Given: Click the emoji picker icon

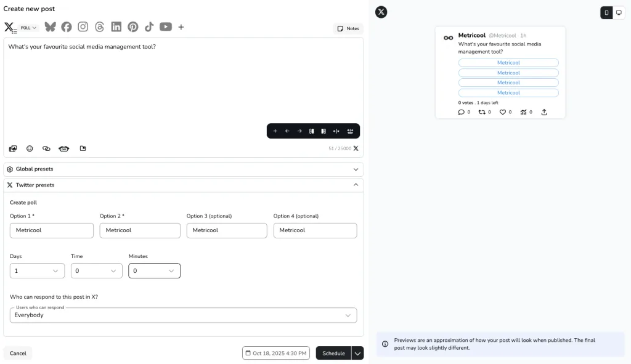Looking at the screenshot, I should coord(29,148).
